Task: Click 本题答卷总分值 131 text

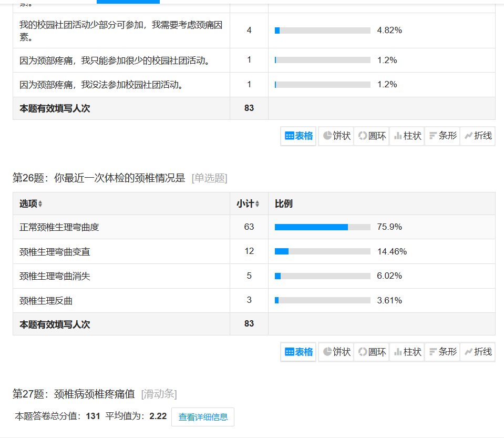Action: 57,416
